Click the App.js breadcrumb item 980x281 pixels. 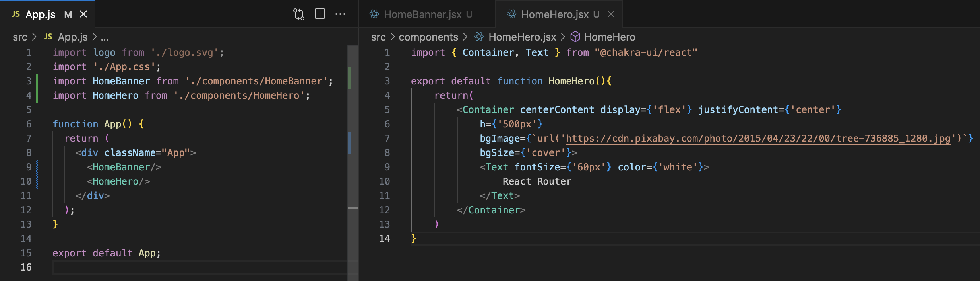click(72, 37)
